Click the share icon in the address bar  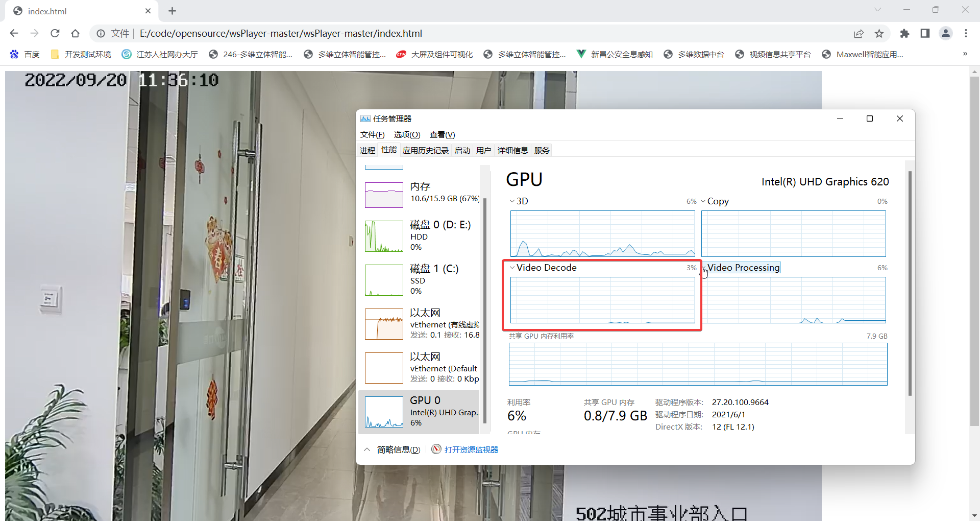pos(859,33)
